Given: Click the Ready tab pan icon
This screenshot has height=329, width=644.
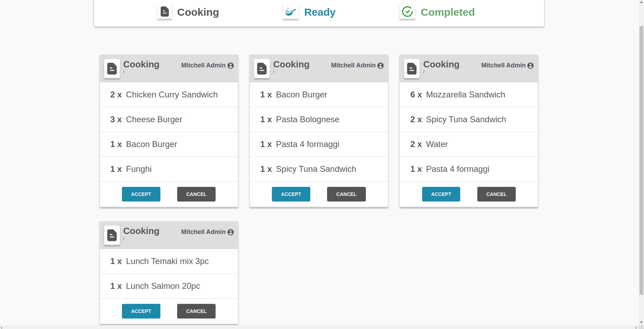Looking at the screenshot, I should point(290,12).
